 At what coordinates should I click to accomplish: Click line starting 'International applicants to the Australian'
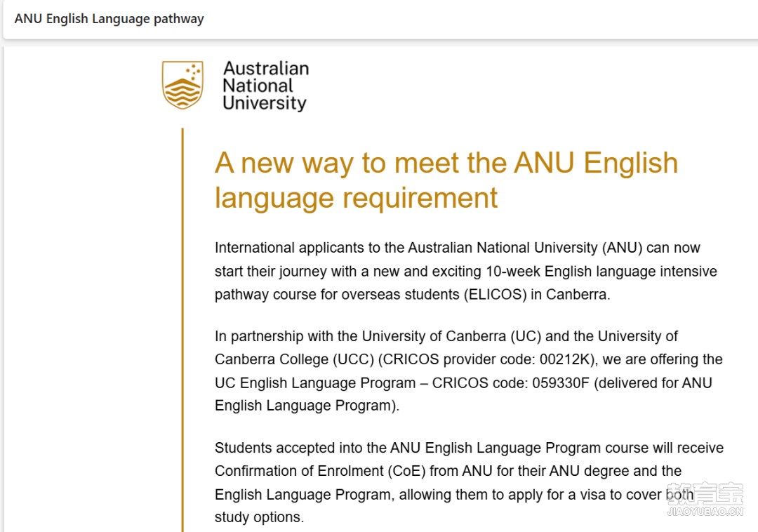[x=458, y=248]
